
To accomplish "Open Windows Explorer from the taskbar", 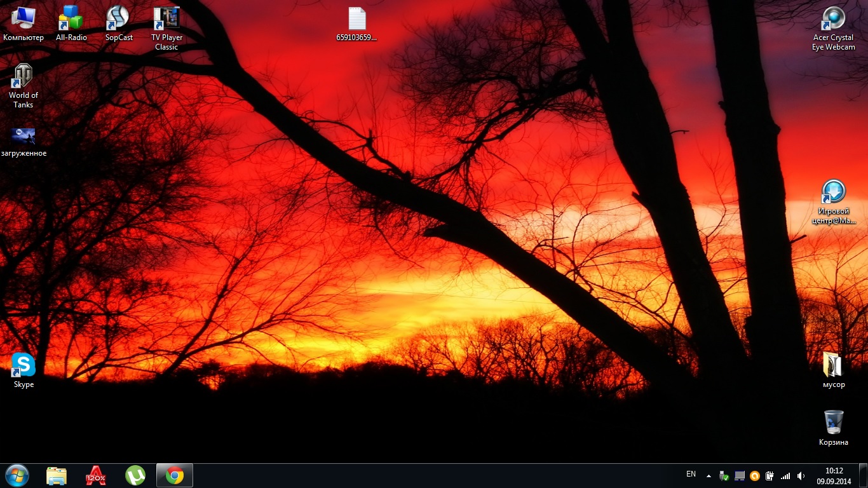I will click(x=57, y=475).
